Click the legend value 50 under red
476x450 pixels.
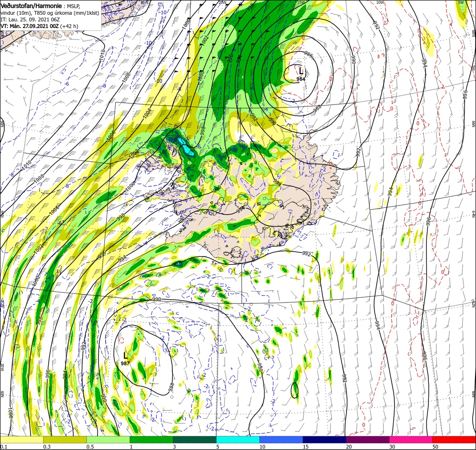tap(436, 447)
